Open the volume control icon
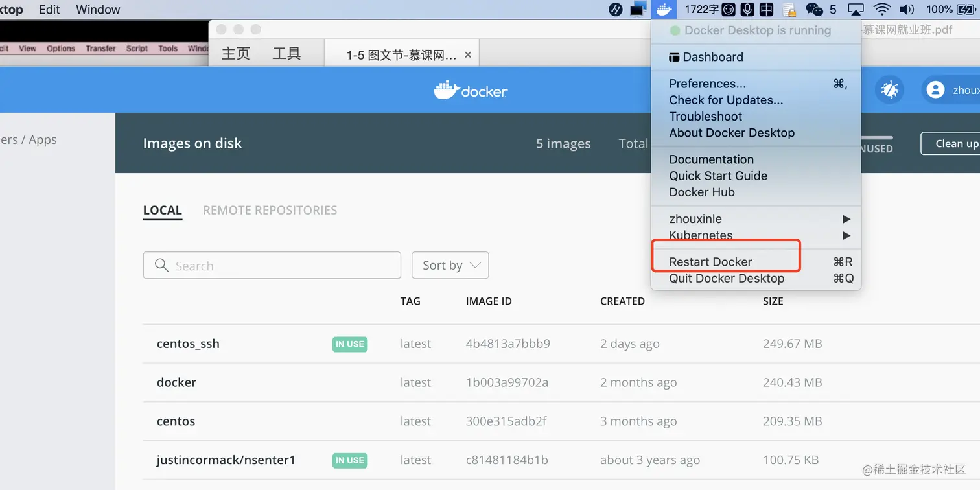 (x=907, y=9)
